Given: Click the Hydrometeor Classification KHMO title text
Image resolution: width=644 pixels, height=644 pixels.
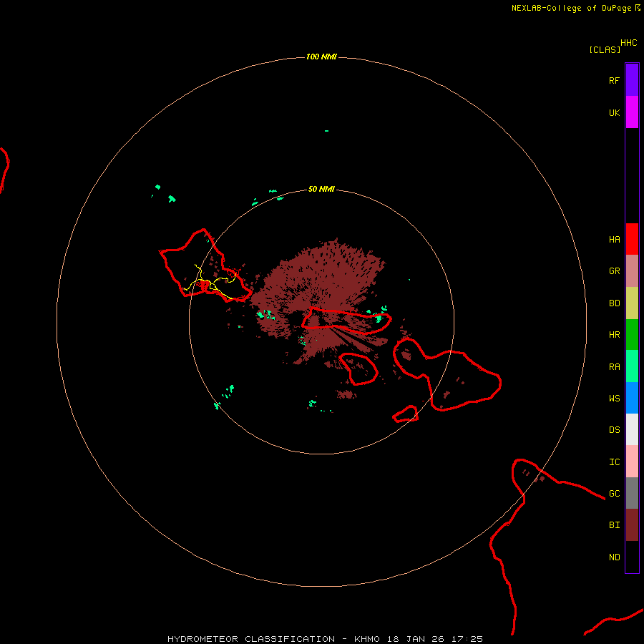Looking at the screenshot, I should [325, 639].
